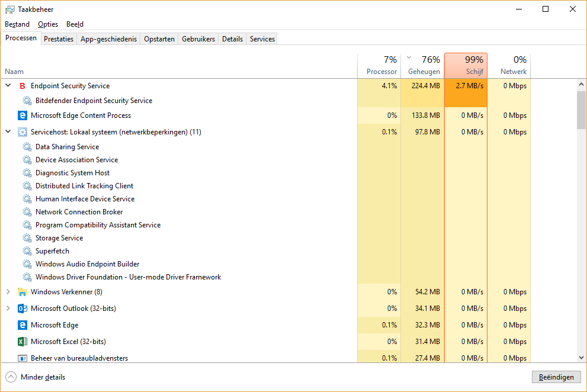Image resolution: width=587 pixels, height=392 pixels.
Task: Switch to the Gebruikers tab
Action: point(198,39)
